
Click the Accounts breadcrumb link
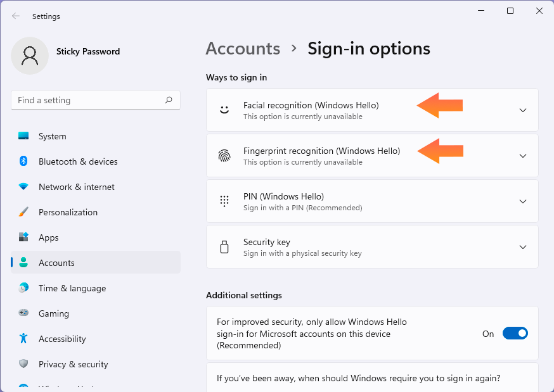coord(243,48)
